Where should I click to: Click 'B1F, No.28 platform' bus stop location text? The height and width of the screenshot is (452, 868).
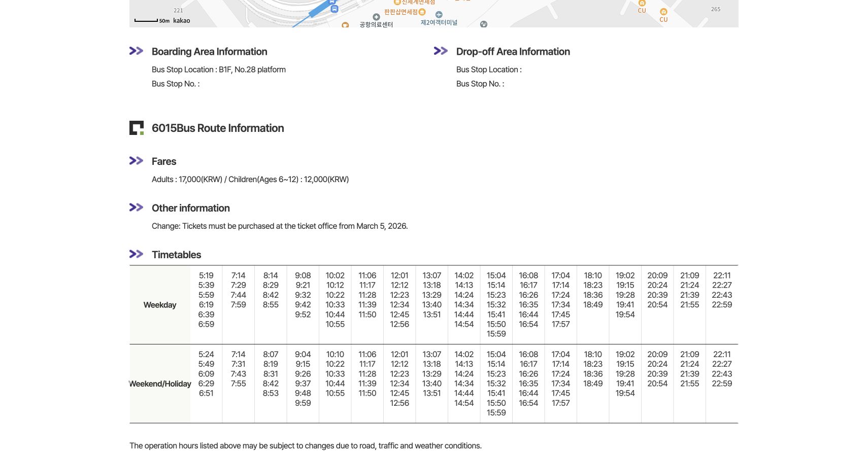(252, 69)
